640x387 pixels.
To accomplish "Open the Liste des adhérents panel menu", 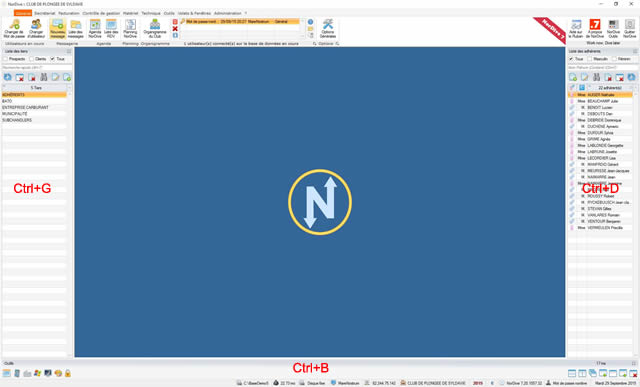I will click(x=635, y=51).
